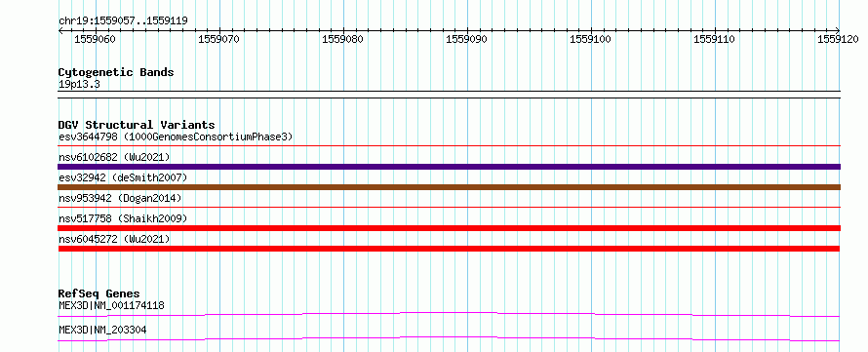The image size is (868, 352).
Task: Click the 1559110 ruler position label
Action: pyautogui.click(x=715, y=39)
